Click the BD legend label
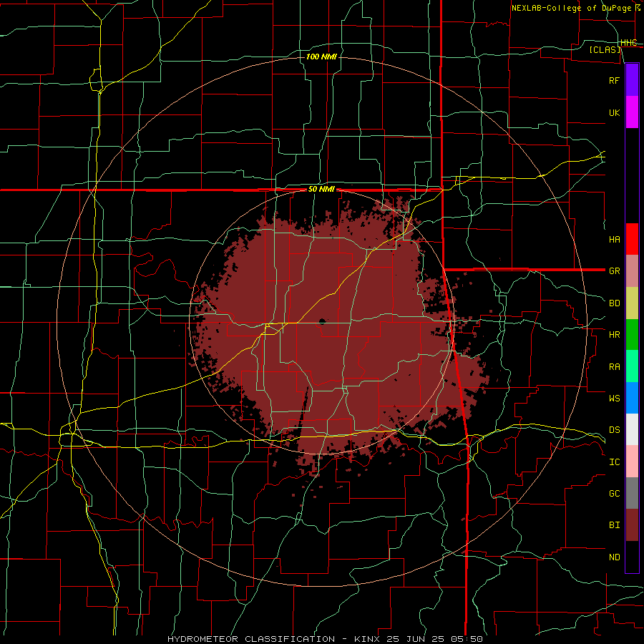This screenshot has width=644, height=644. point(614,303)
